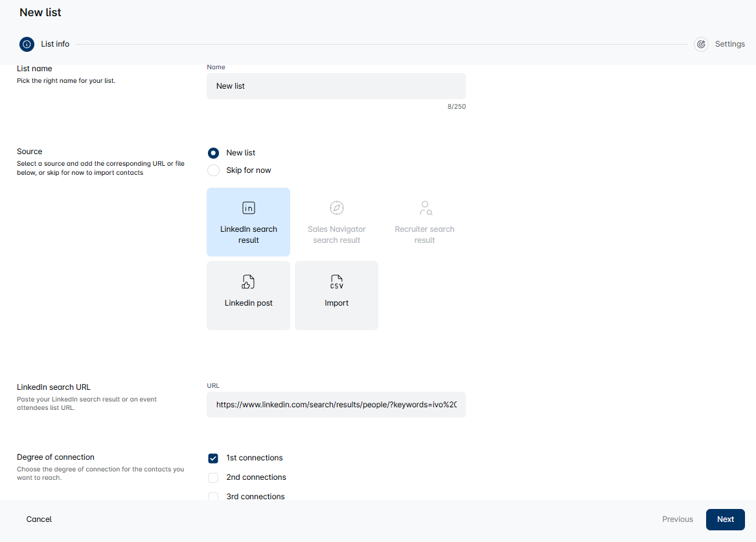Click the CSV file Import icon

pyautogui.click(x=336, y=282)
